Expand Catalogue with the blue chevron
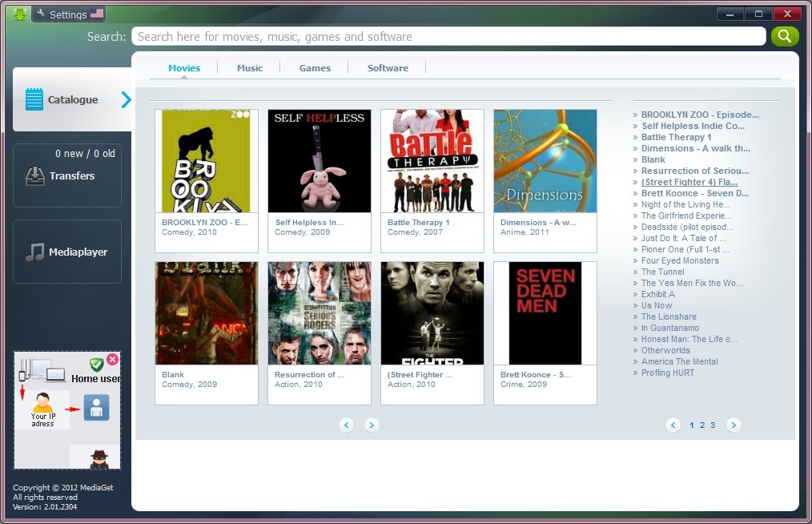Viewport: 812px width, 524px height. click(x=126, y=99)
